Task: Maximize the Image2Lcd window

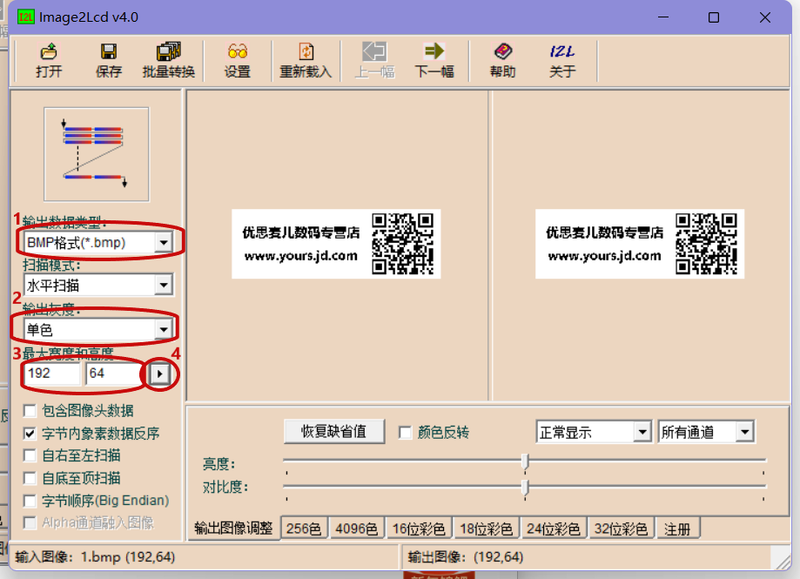Action: pyautogui.click(x=714, y=17)
